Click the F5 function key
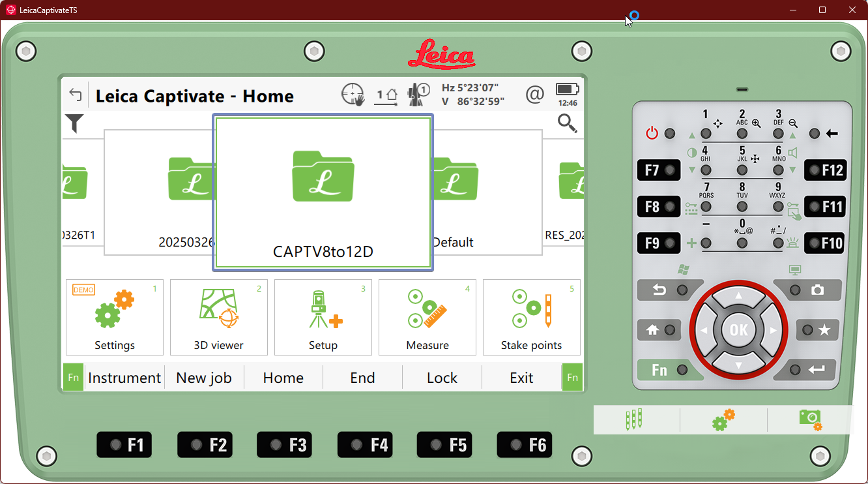868x484 pixels. [444, 445]
